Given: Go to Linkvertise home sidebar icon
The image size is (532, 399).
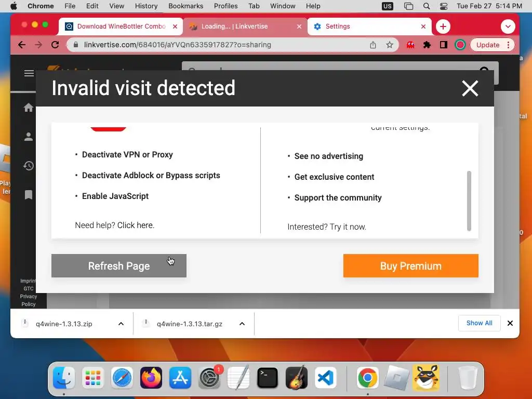Looking at the screenshot, I should [29, 108].
